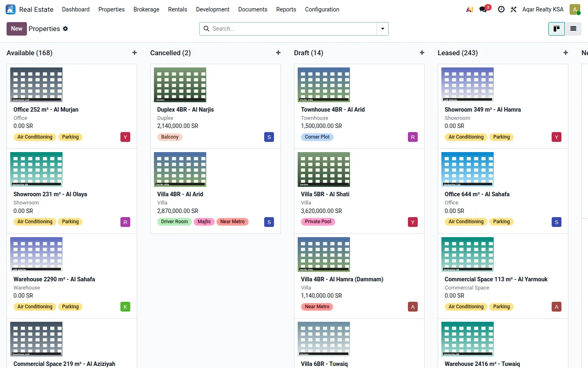Switch to list view
588x368 pixels.
[573, 29]
